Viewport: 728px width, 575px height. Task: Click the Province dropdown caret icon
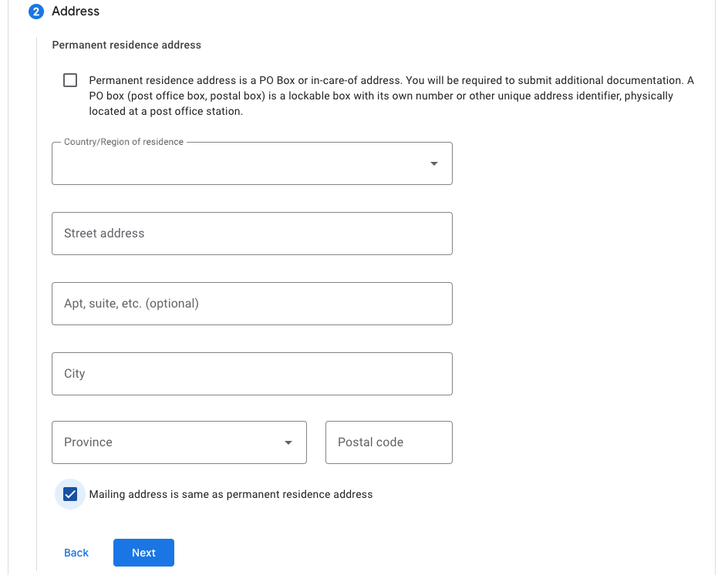coord(288,442)
